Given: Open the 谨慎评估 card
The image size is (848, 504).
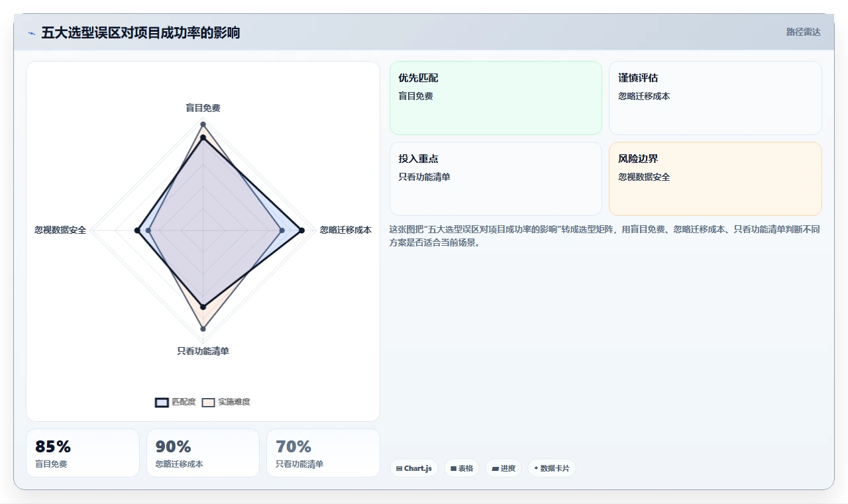Looking at the screenshot, I should 715,98.
